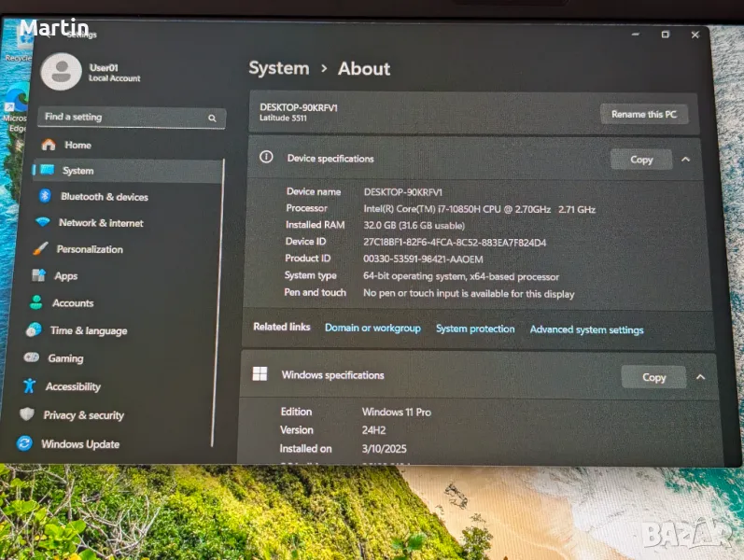Viewport: 744px width, 560px height.
Task: Select System in the sidebar
Action: point(77,171)
